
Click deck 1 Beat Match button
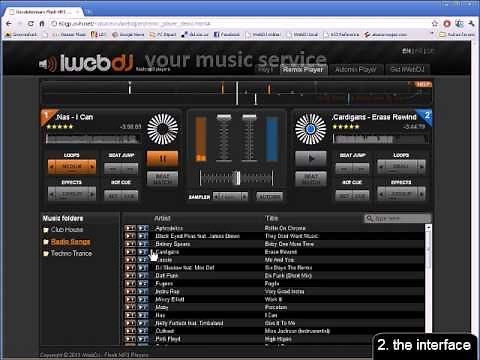click(x=162, y=179)
